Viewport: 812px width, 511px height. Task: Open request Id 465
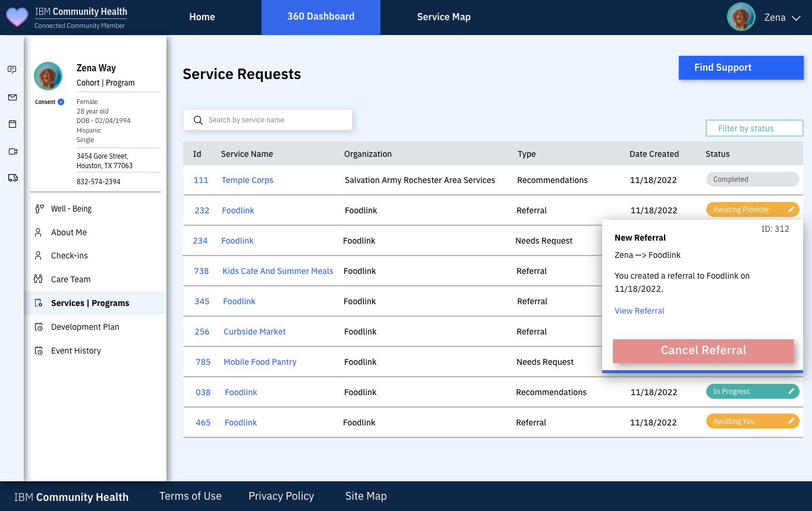point(203,422)
